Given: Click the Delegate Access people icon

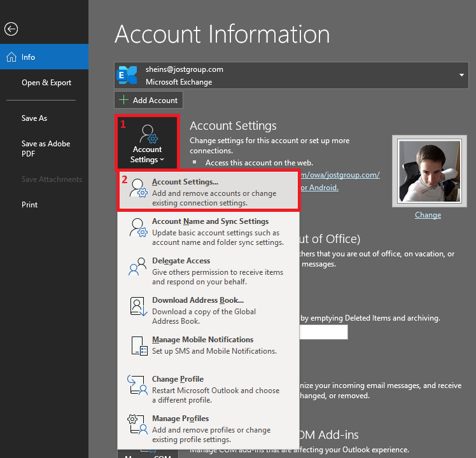Looking at the screenshot, I should tap(137, 267).
